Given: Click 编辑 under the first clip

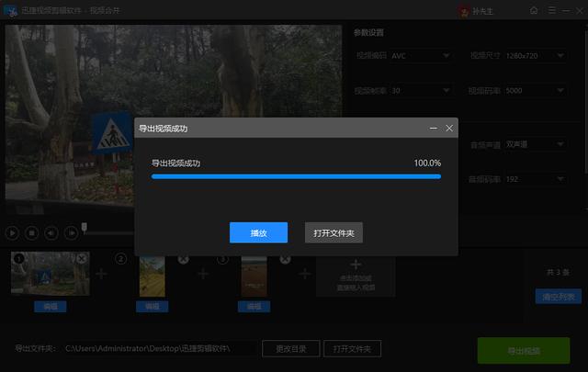Looking at the screenshot, I should 51,307.
